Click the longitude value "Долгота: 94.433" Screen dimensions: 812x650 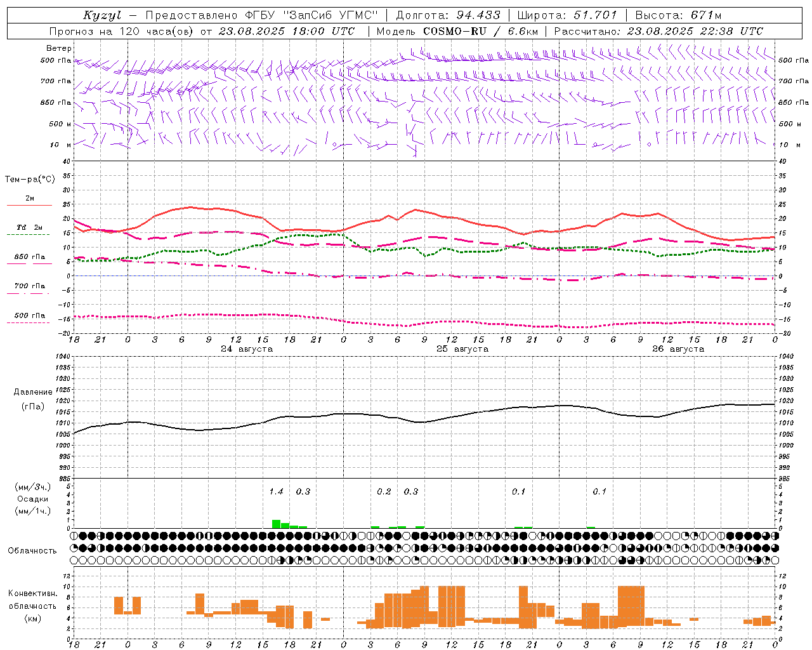coord(448,15)
